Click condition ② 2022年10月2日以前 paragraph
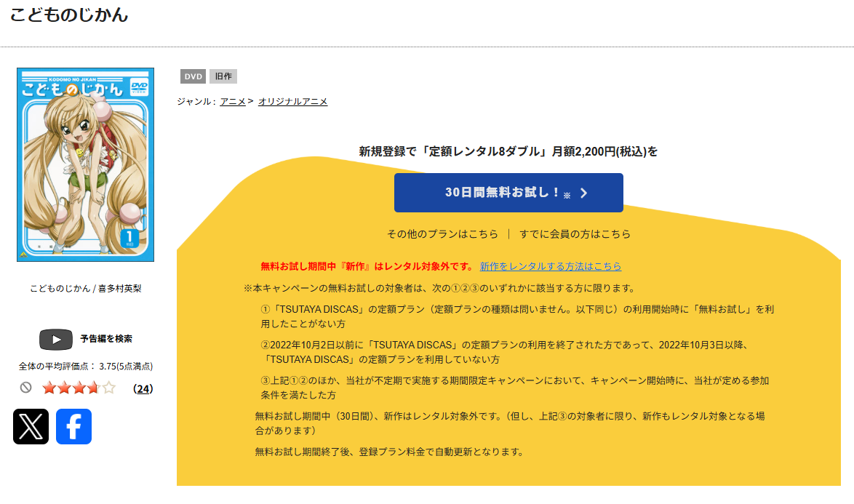This screenshot has width=854, height=504. (506, 352)
